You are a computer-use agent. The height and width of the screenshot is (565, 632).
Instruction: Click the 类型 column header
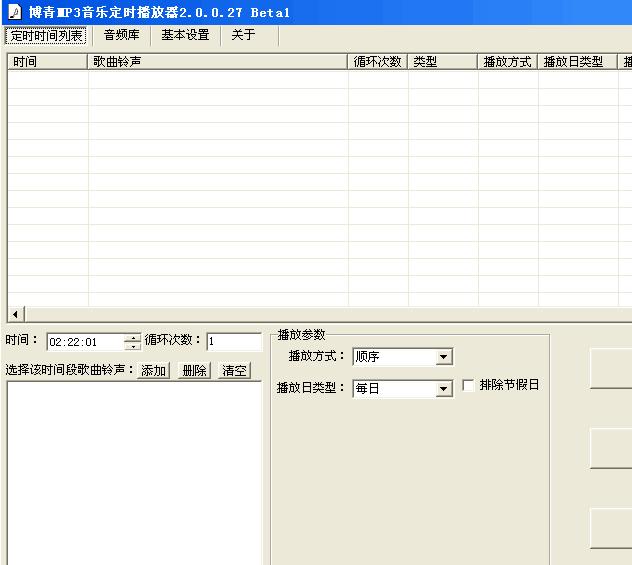[442, 62]
